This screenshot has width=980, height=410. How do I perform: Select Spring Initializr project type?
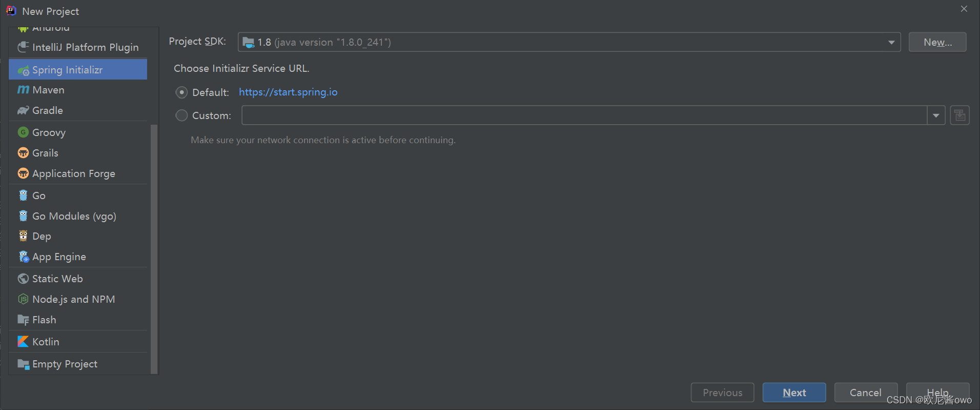coord(78,69)
